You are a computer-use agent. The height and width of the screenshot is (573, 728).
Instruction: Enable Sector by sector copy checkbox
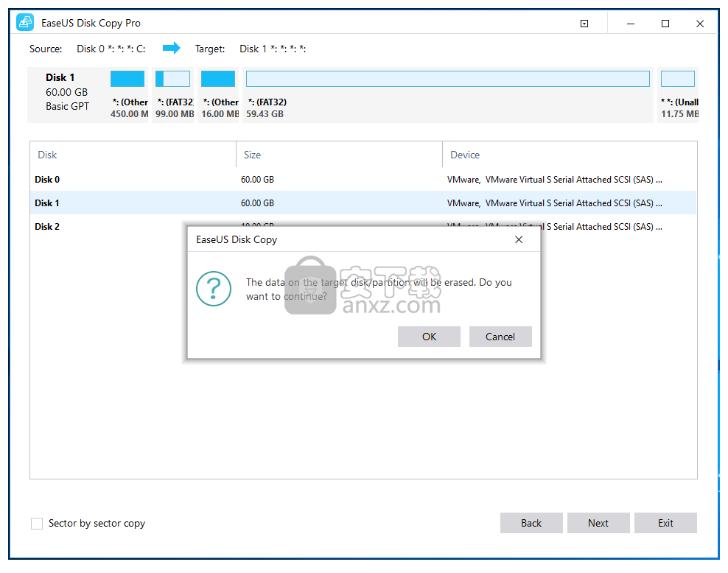click(x=37, y=524)
